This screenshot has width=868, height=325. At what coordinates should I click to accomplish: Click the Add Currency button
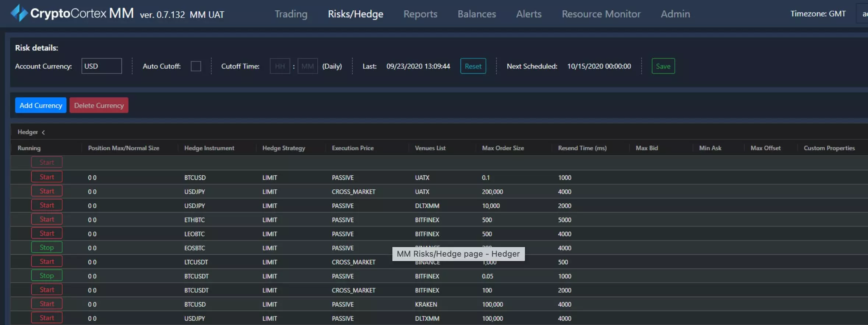(x=41, y=105)
